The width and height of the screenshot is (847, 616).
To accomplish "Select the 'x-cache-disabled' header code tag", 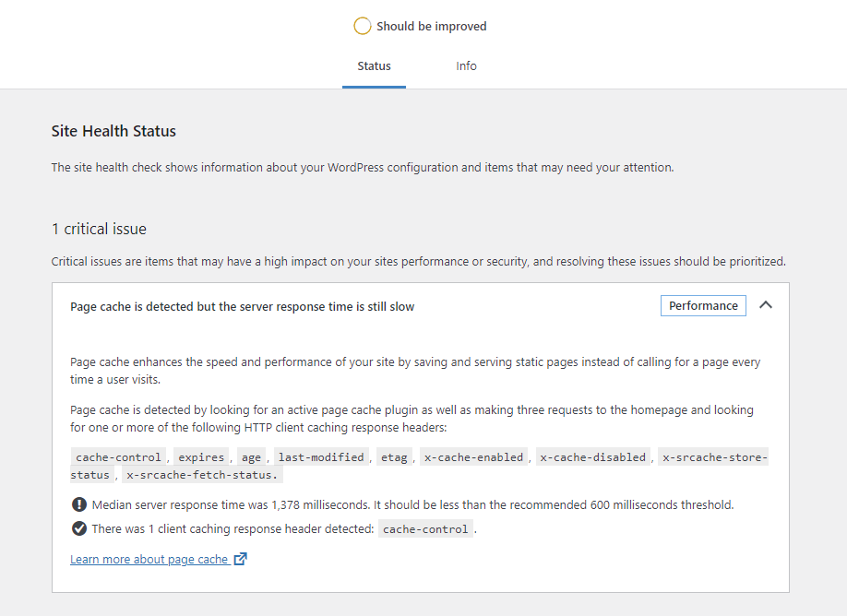I will click(593, 457).
